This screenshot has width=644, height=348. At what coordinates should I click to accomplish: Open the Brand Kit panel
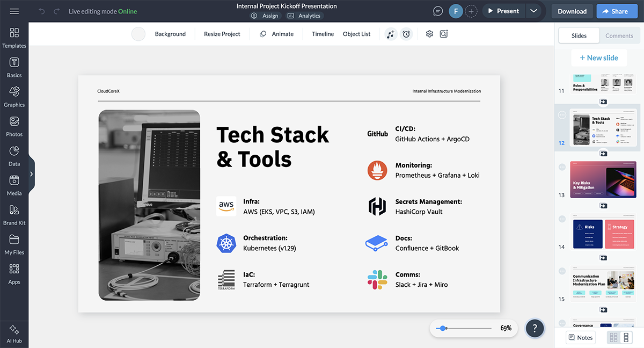(x=14, y=215)
